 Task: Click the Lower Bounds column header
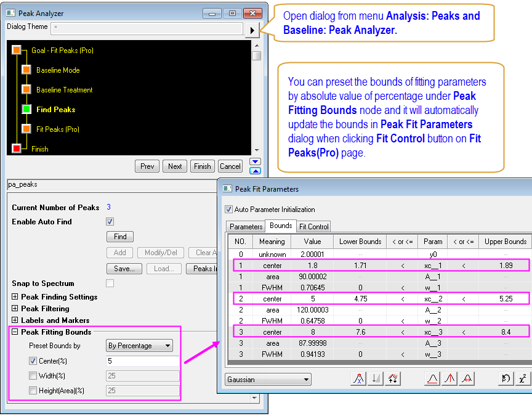360,242
